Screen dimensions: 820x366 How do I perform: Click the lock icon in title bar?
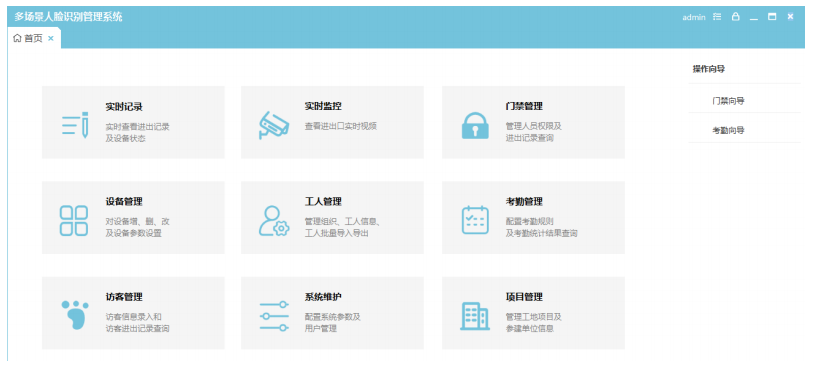coord(735,17)
